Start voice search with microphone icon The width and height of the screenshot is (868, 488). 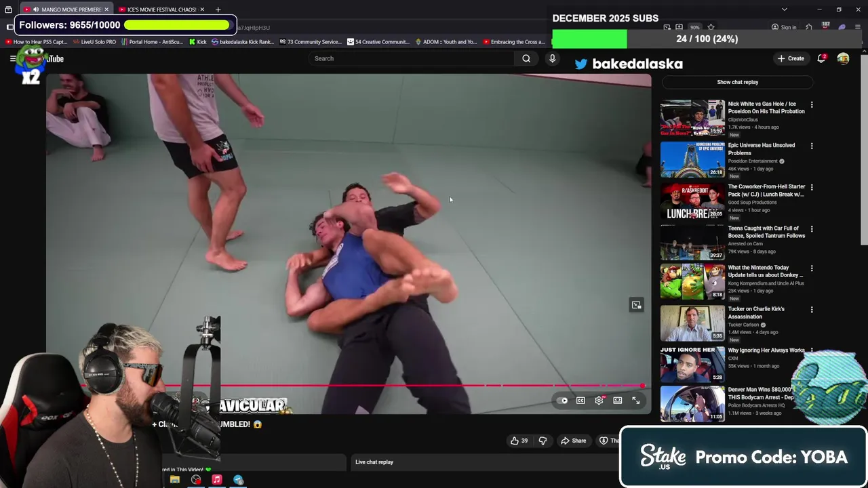click(552, 58)
